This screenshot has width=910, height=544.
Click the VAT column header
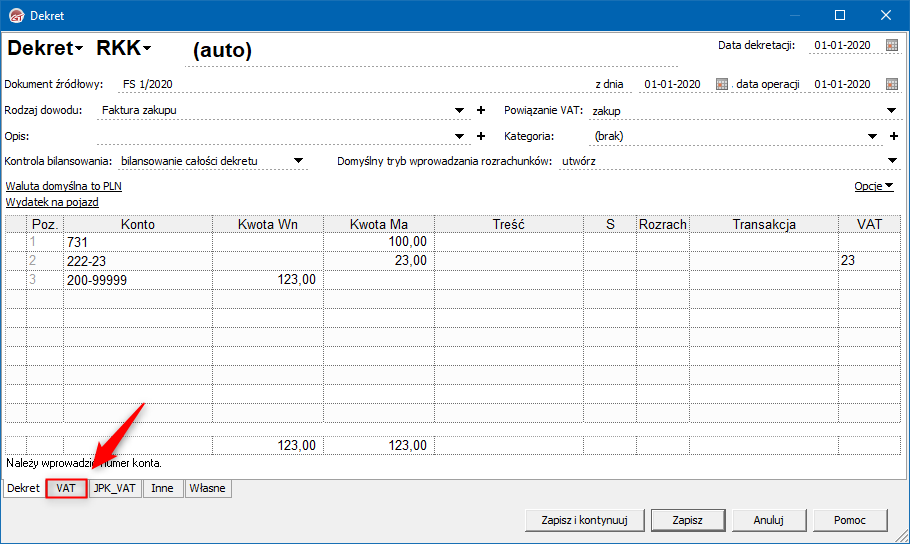[869, 224]
